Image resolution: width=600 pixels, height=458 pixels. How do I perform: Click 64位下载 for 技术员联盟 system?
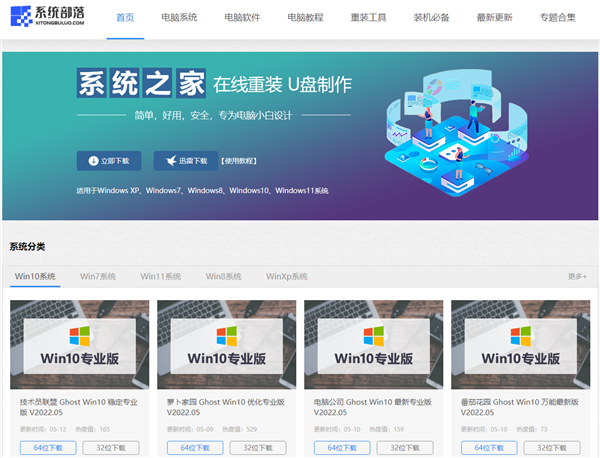coord(48,448)
